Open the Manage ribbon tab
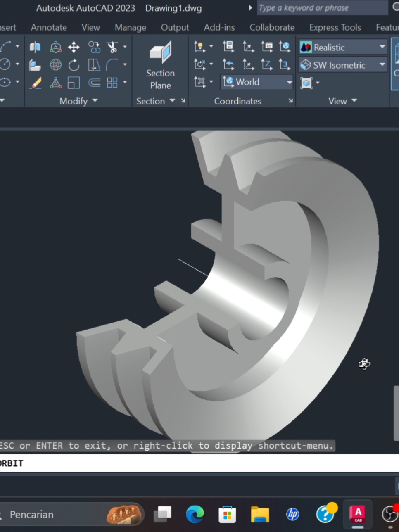399x532 pixels. tap(131, 27)
